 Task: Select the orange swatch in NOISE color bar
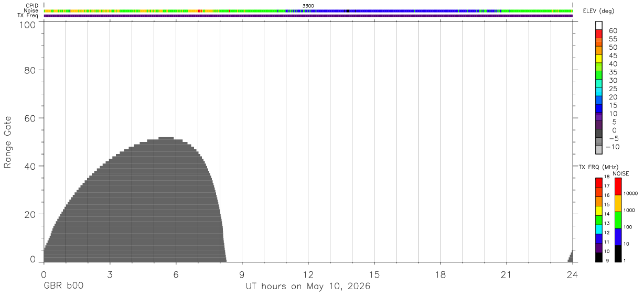(x=618, y=203)
